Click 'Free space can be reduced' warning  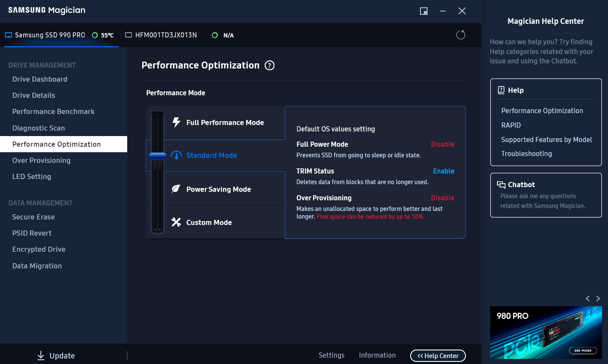371,216
